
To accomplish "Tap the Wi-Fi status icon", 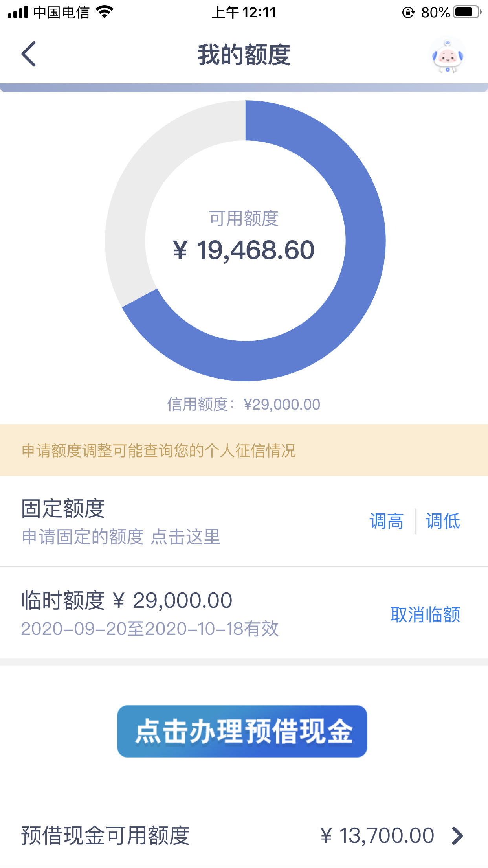I will click(105, 12).
